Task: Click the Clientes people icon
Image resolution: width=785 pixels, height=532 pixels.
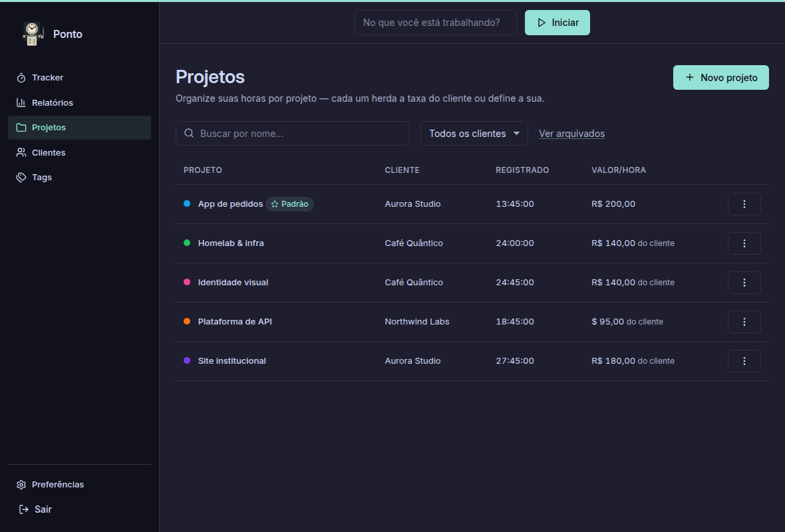Action: [21, 153]
